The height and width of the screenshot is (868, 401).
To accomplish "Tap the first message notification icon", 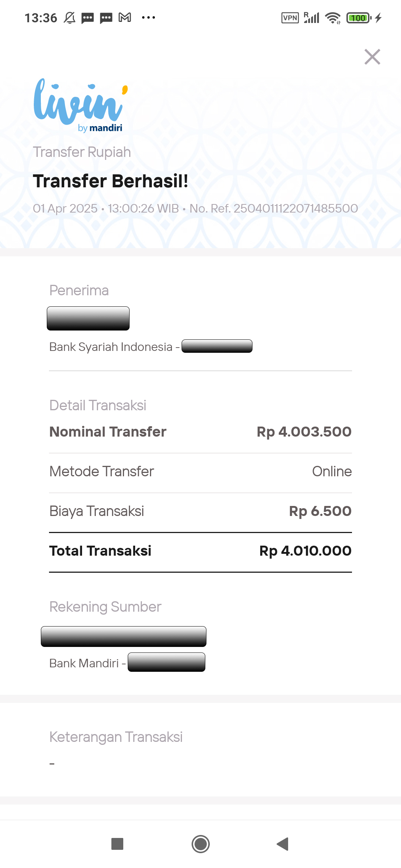I will 88,18.
